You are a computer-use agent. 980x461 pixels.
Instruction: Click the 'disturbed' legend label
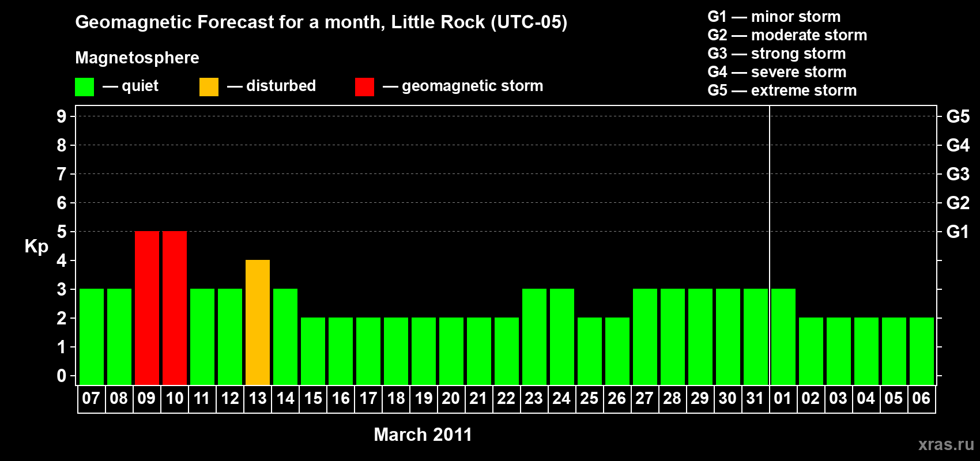(x=281, y=86)
